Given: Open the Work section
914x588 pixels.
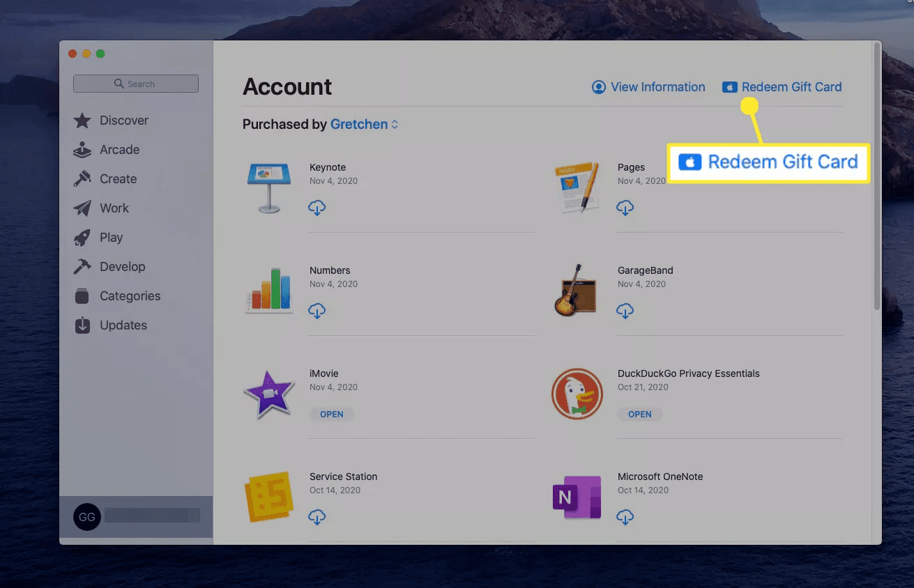Looking at the screenshot, I should point(114,208).
